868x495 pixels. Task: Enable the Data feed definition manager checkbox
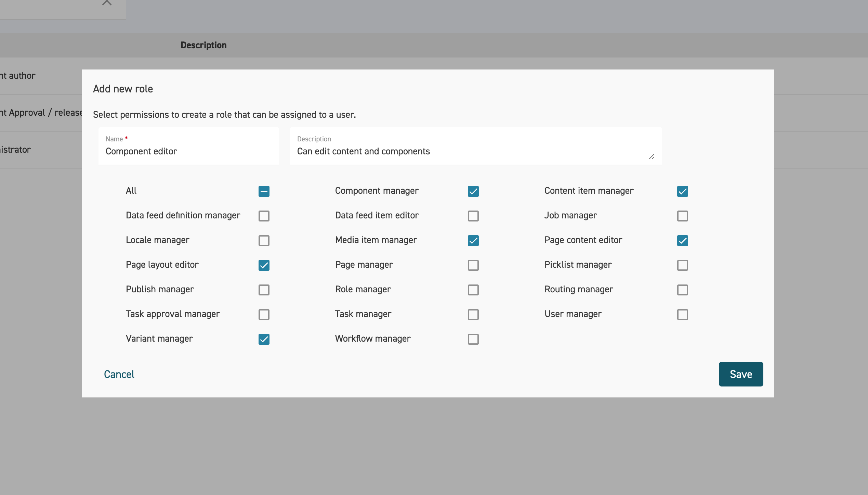coord(264,216)
